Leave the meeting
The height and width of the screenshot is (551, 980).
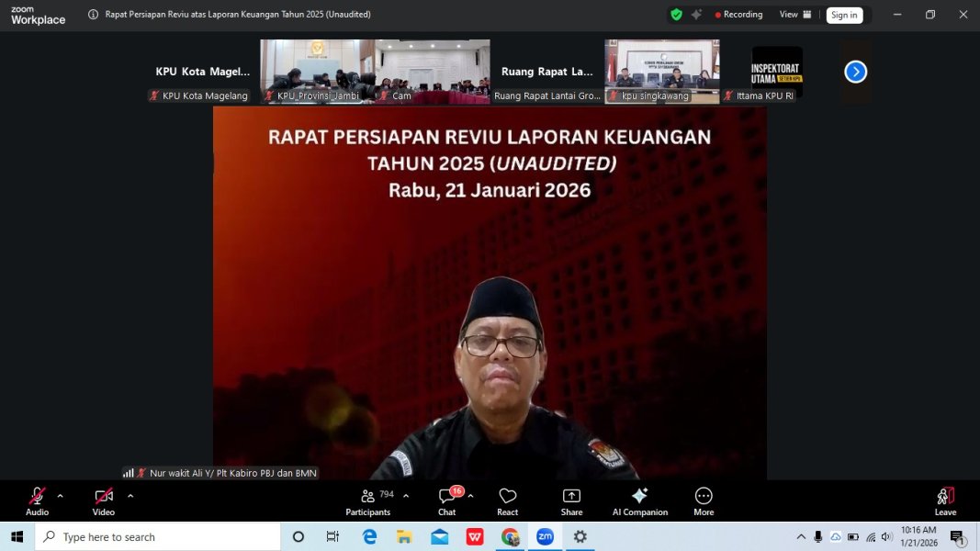(945, 500)
